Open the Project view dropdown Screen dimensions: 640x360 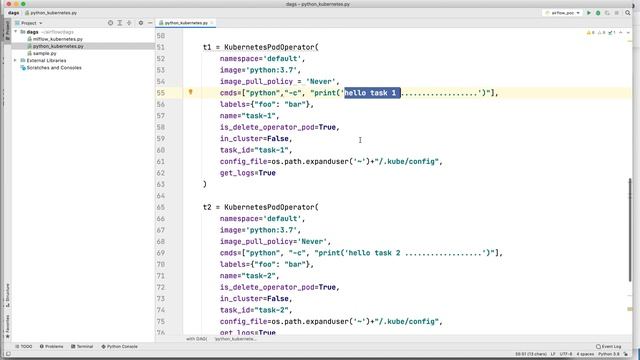(29, 23)
